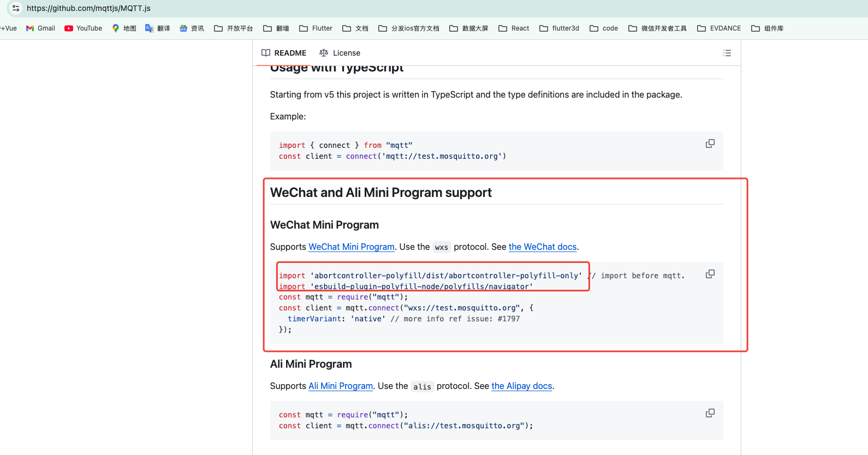Click the alis://test.mosquitto.org connect line
Viewport: 868px width, 455px height.
coord(406,426)
